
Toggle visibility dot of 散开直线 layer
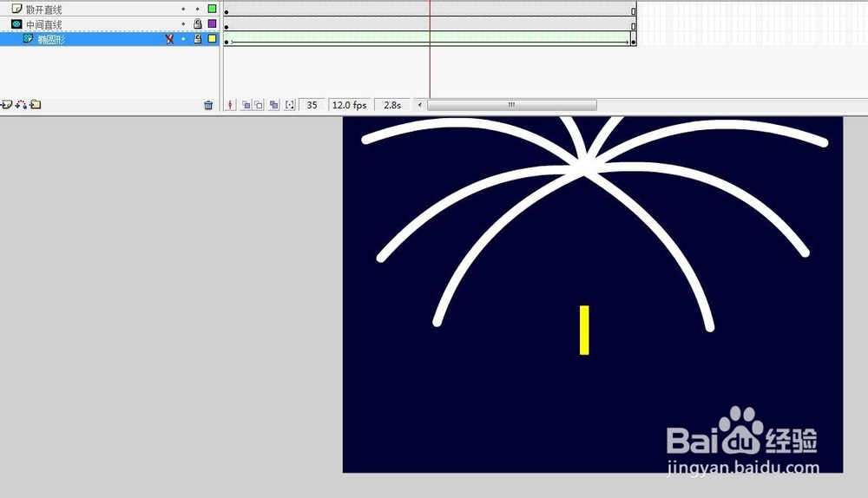[x=183, y=10]
